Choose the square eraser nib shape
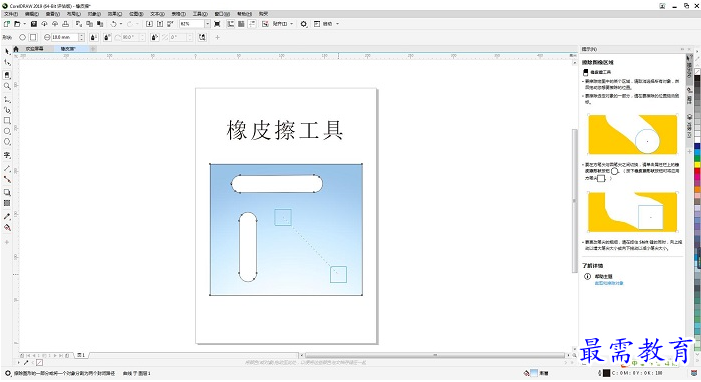 click(x=33, y=37)
